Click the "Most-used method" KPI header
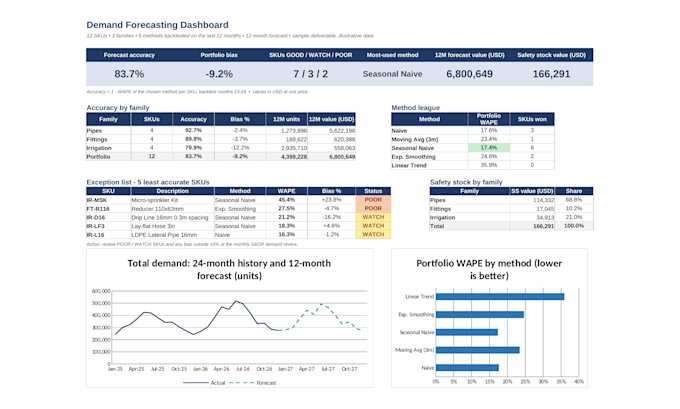 (x=392, y=55)
